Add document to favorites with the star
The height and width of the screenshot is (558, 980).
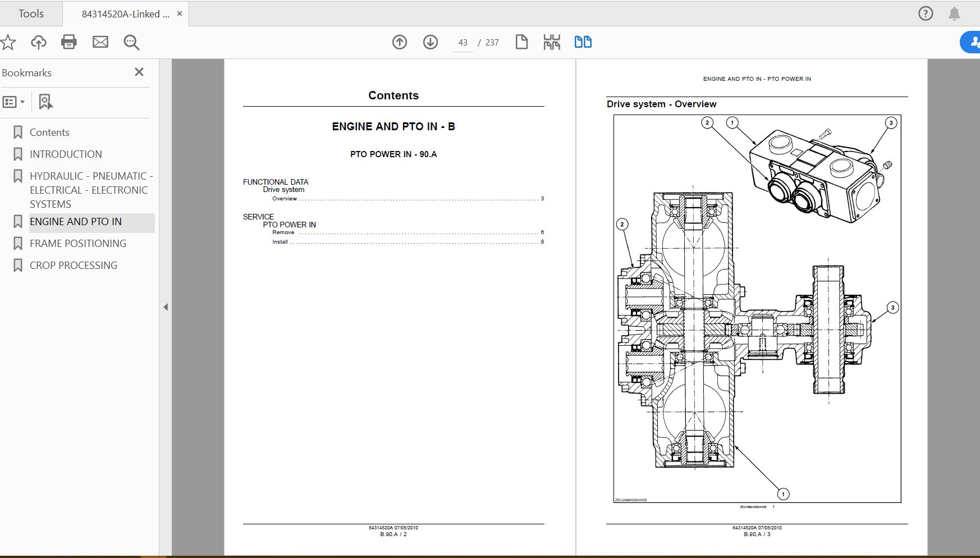[8, 42]
